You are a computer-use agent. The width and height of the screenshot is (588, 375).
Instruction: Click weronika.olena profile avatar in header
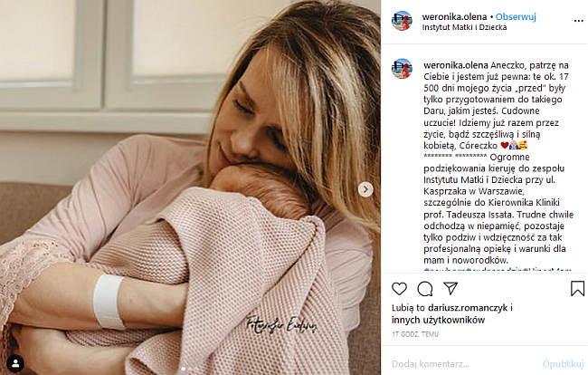pos(402,21)
